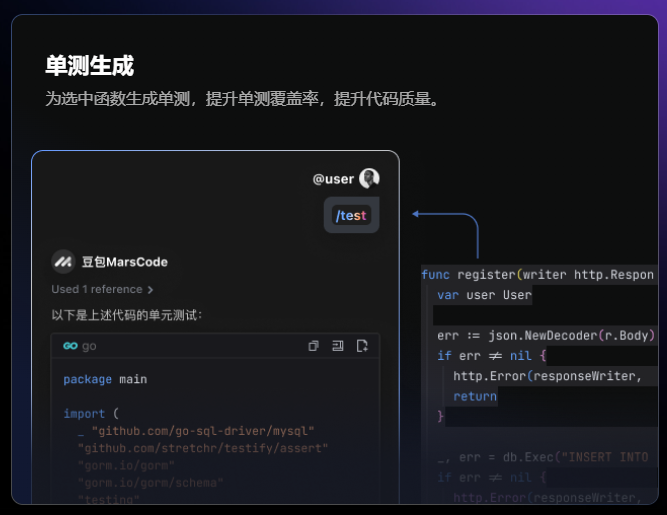Click the var user User line
The height and width of the screenshot is (515, 667).
click(485, 295)
